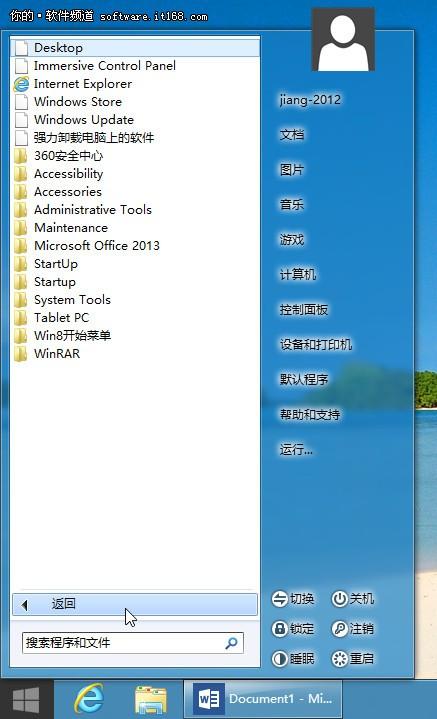This screenshot has height=719, width=437.
Task: Click the user account avatar picture
Action: [343, 40]
